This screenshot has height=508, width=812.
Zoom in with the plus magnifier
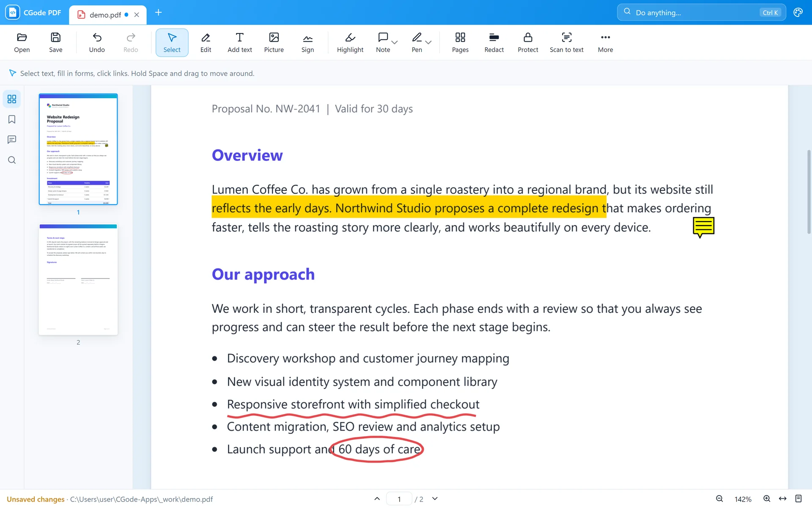tap(766, 499)
